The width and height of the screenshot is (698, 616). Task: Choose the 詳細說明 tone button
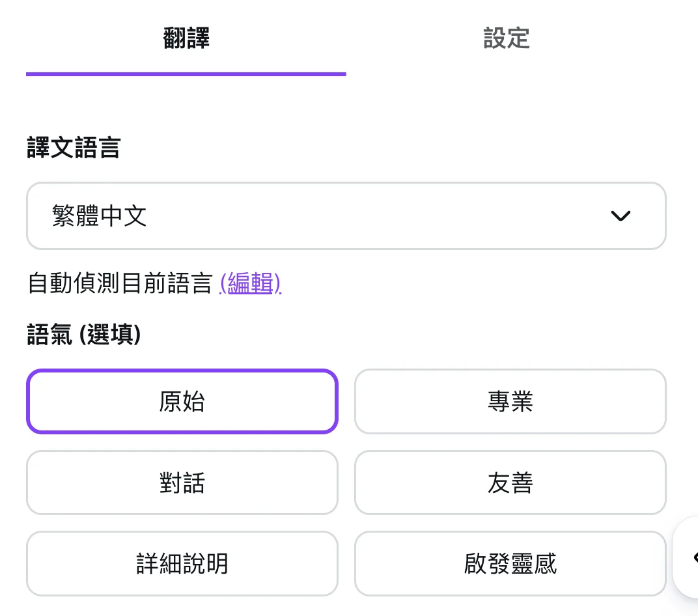click(x=182, y=563)
